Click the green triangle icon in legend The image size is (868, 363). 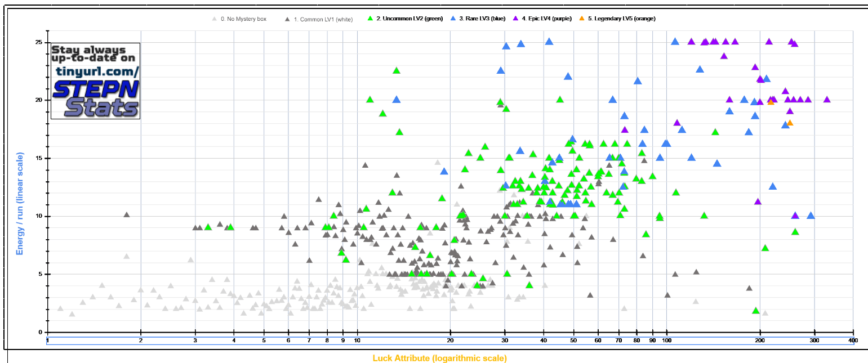point(370,19)
